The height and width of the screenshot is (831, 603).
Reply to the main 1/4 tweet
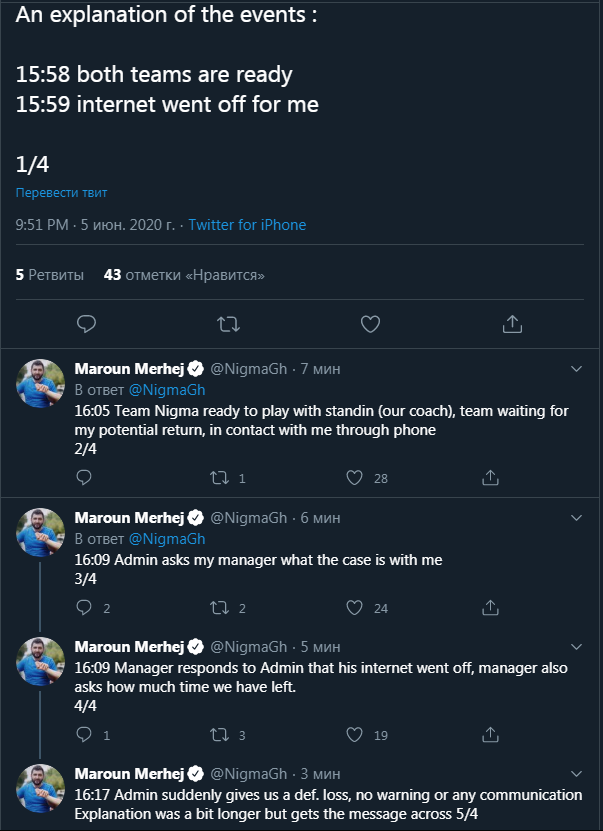(x=87, y=324)
